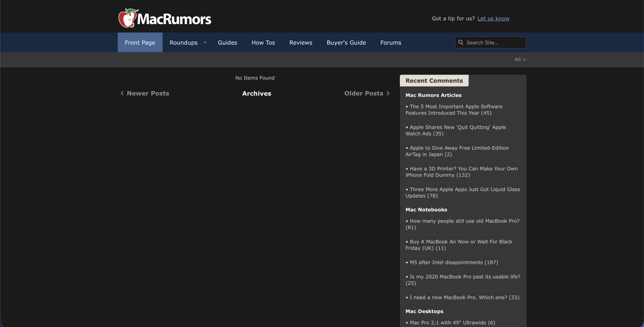This screenshot has height=327, width=644.
Task: Click the 'All >' link
Action: click(x=520, y=59)
